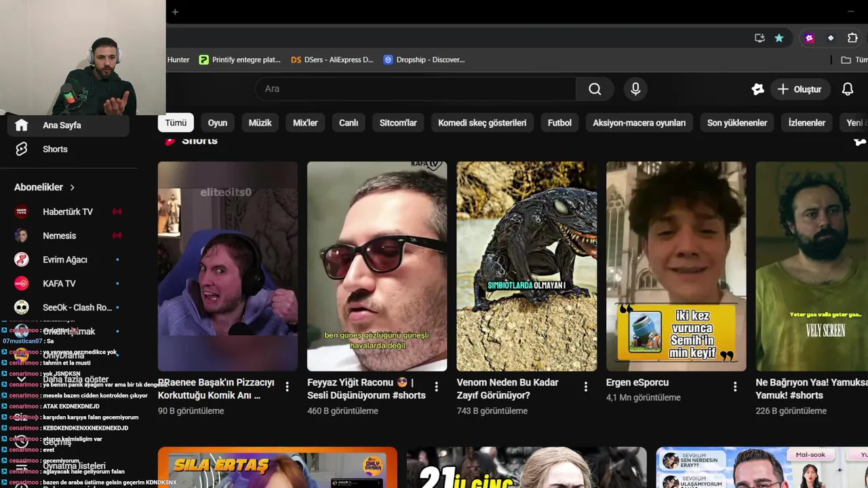Click the red Shorts section logo
The height and width of the screenshot is (488, 868).
[x=170, y=141]
